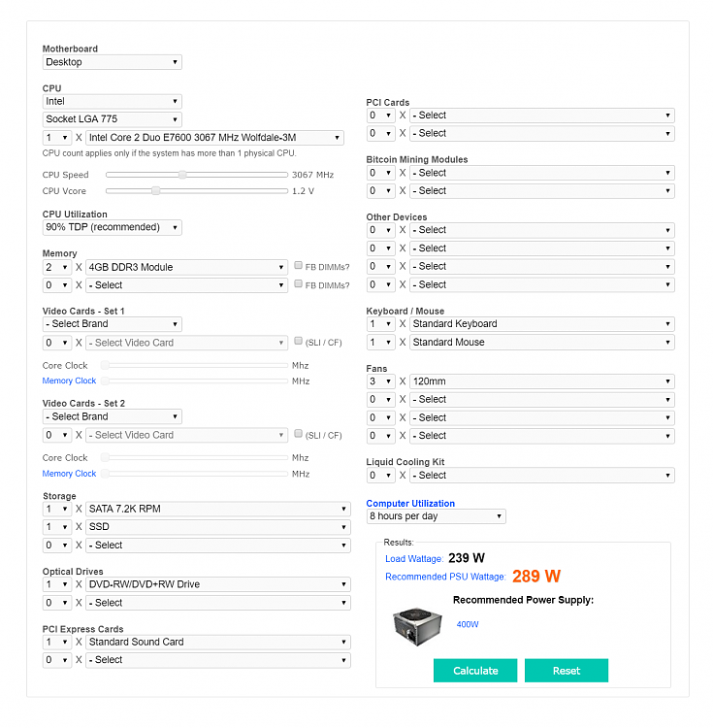Viewport: 713px width, 728px height.
Task: Open the CPU brand Intel dropdown
Action: [112, 101]
